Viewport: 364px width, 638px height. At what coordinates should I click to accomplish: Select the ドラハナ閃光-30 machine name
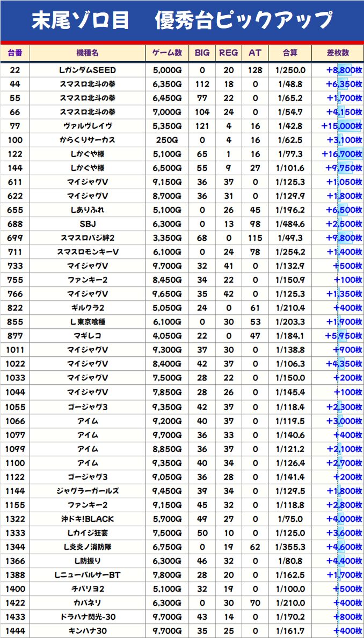[88, 617]
